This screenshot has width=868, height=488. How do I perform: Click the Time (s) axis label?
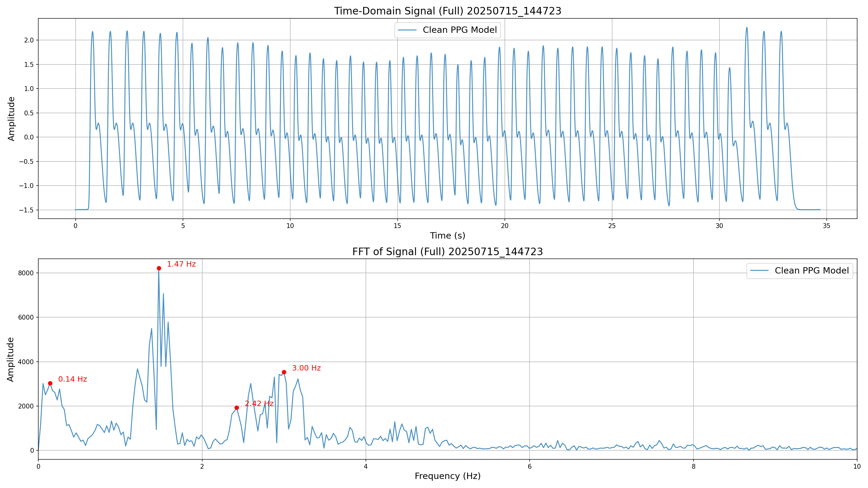pos(448,236)
